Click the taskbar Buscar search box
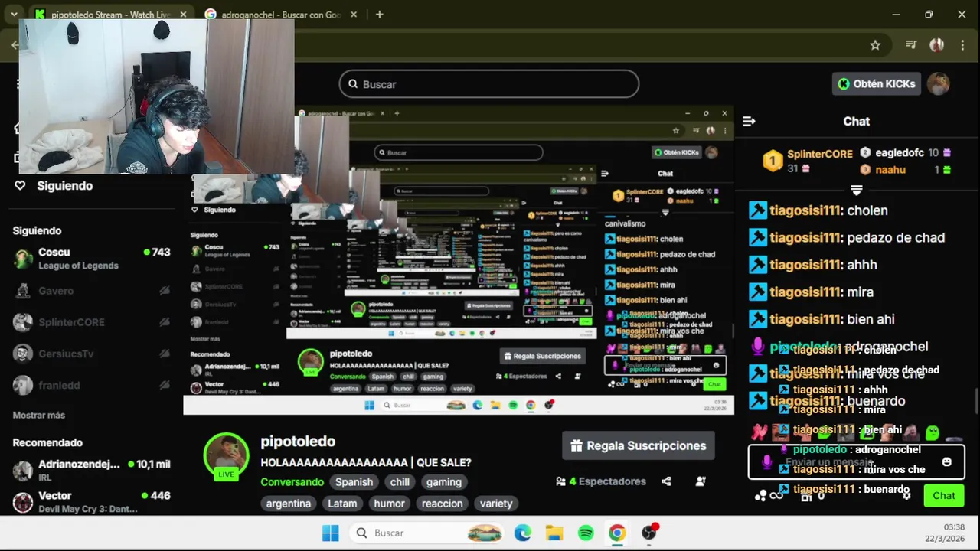The image size is (980, 551). 427,533
